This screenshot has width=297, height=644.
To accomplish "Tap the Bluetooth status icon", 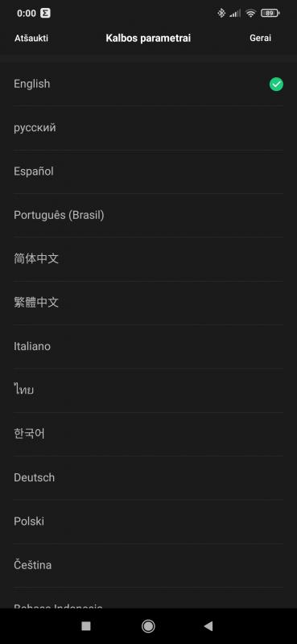I will 221,13.
